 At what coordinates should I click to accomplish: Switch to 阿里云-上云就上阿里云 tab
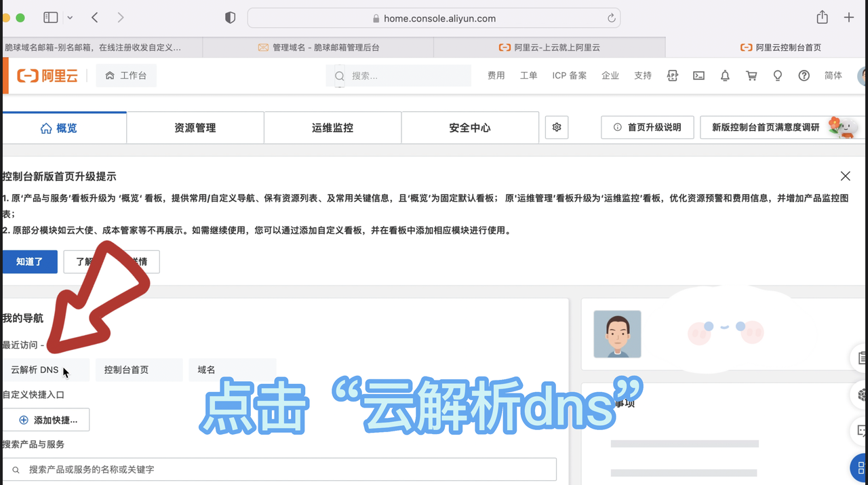pos(549,47)
